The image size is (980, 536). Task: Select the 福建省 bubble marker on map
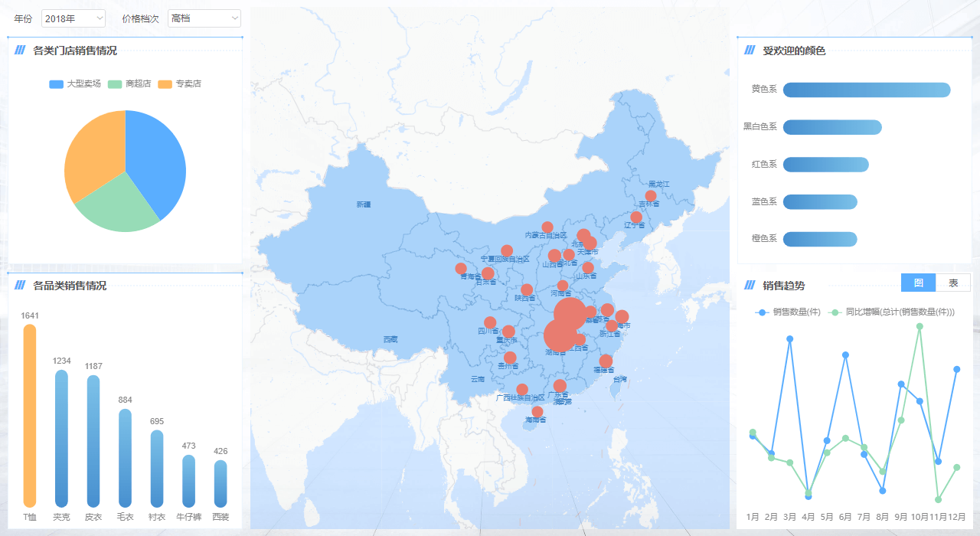click(606, 361)
